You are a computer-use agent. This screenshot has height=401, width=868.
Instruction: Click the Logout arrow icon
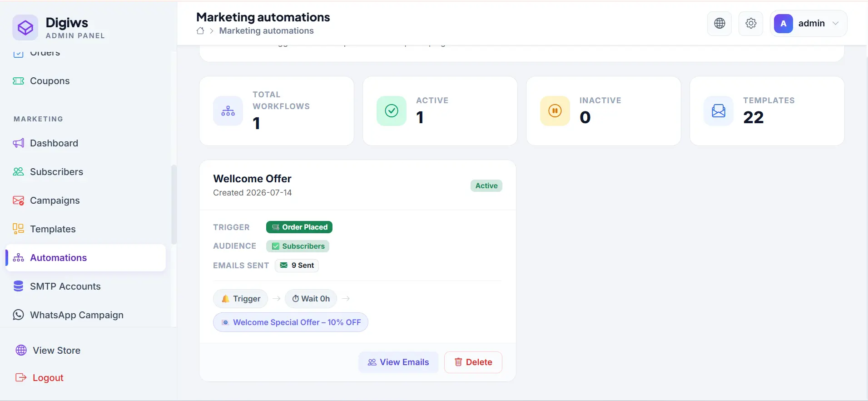tap(21, 377)
